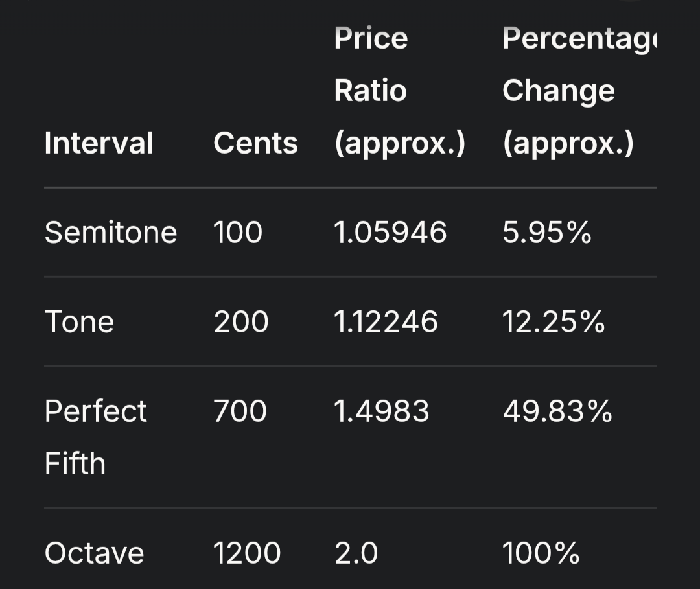Select the Octave row label
The width and height of the screenshot is (700, 589).
click(94, 553)
